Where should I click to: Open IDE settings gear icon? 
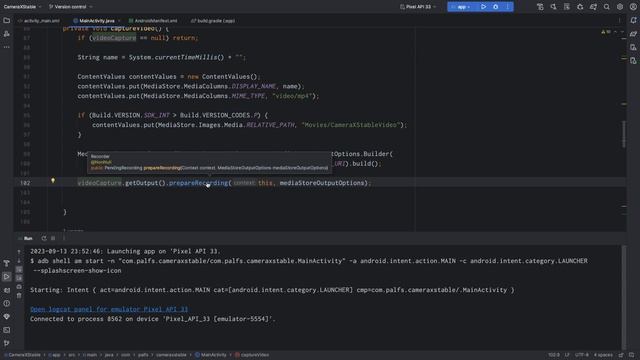(620, 7)
